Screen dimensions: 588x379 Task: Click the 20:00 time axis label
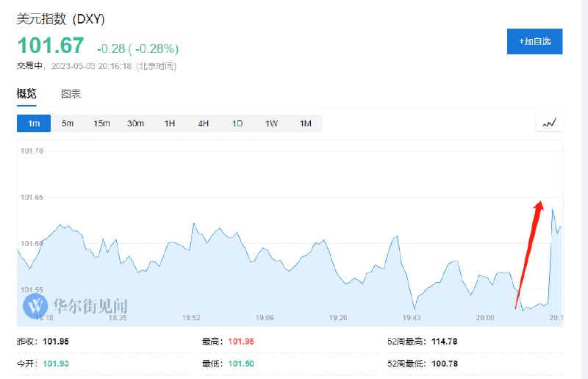485,318
